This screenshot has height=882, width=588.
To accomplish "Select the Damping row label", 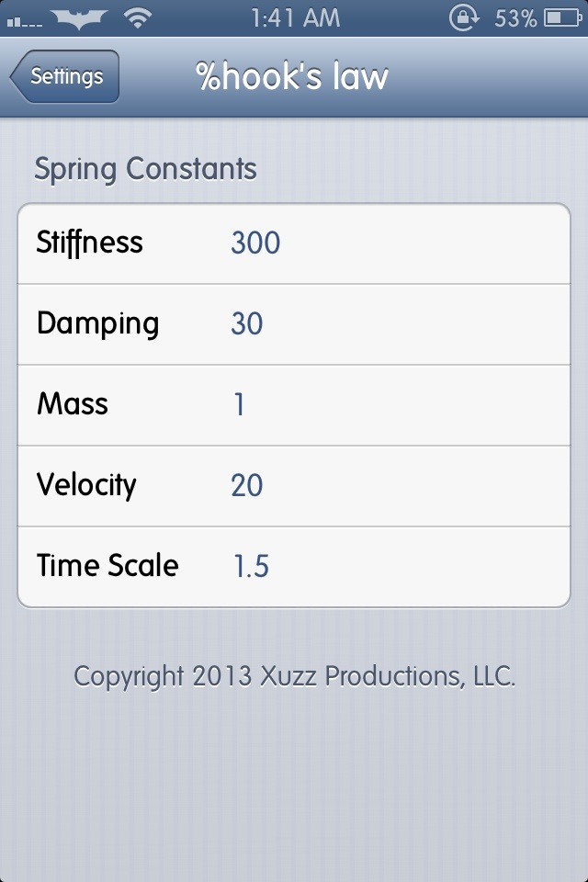I will coord(97,323).
